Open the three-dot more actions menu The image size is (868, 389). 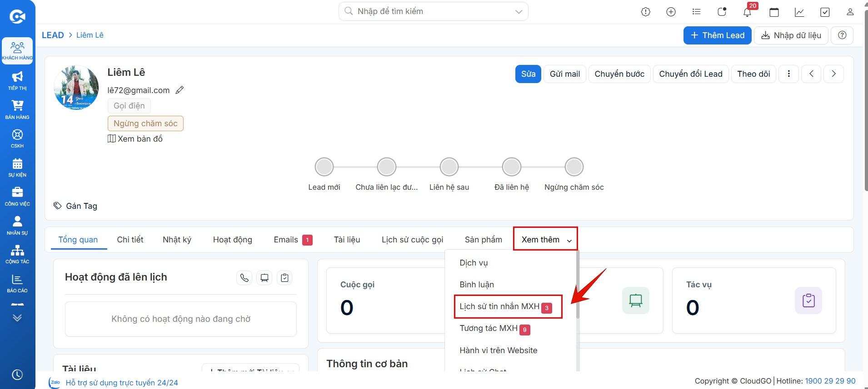[789, 74]
